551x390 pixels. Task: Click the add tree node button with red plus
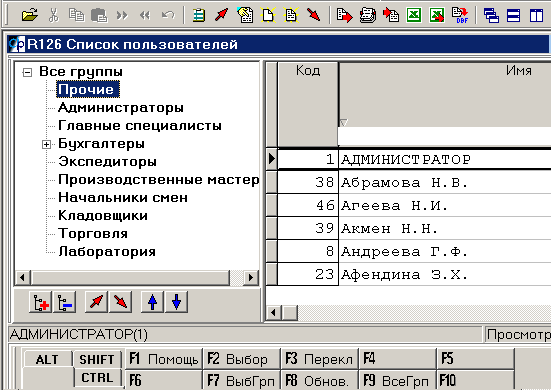(41, 302)
